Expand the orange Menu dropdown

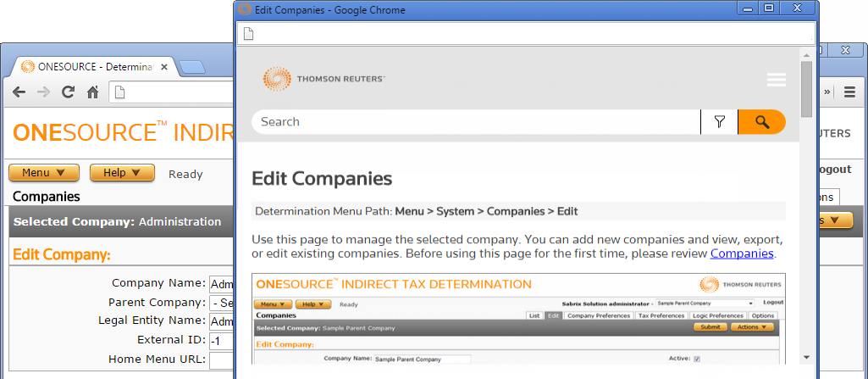44,173
